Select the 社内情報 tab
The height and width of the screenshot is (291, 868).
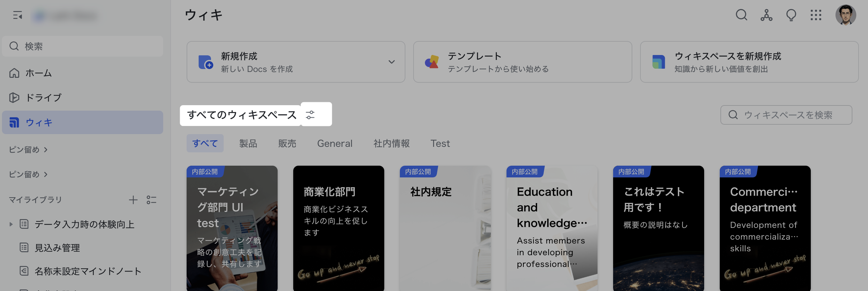tap(391, 144)
